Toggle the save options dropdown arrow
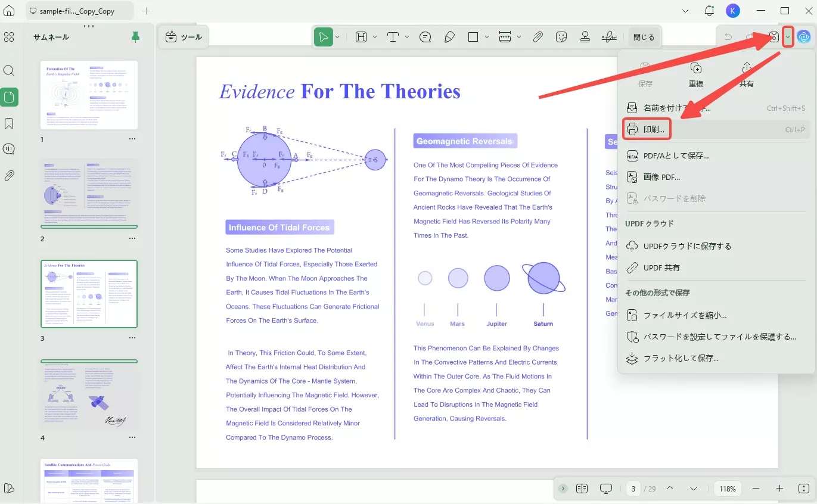This screenshot has height=504, width=817. [788, 37]
